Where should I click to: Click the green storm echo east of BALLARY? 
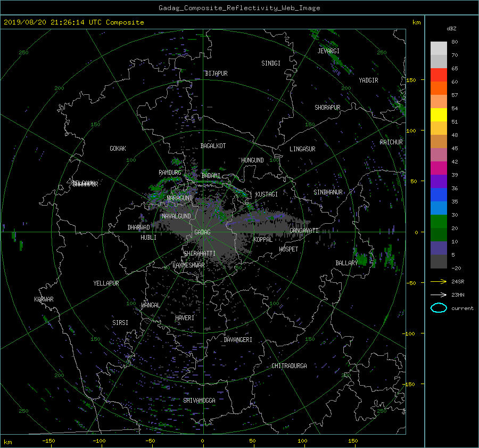(362, 259)
